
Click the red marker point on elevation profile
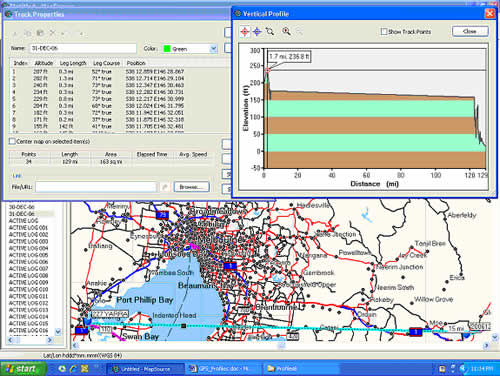coord(267,70)
